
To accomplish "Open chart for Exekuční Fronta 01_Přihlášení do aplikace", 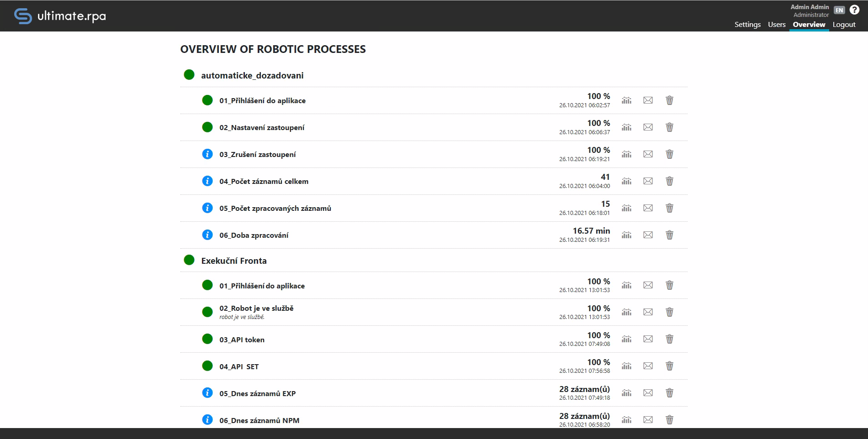I will point(626,285).
